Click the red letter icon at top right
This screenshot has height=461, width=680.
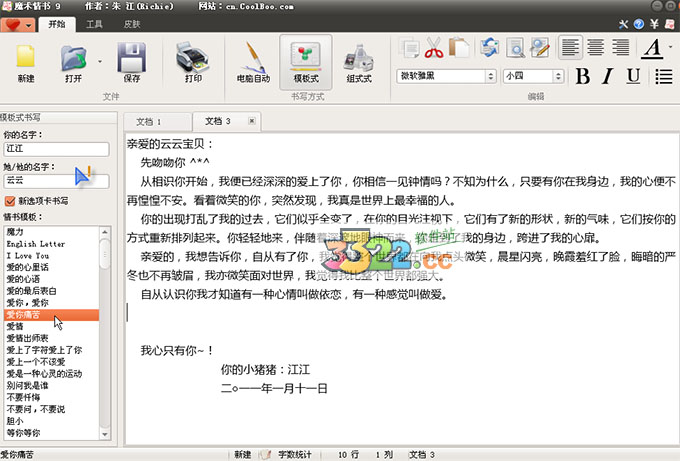tap(670, 24)
